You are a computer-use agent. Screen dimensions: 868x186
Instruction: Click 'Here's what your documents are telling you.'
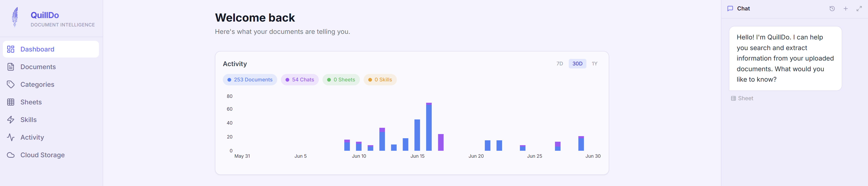[282, 32]
